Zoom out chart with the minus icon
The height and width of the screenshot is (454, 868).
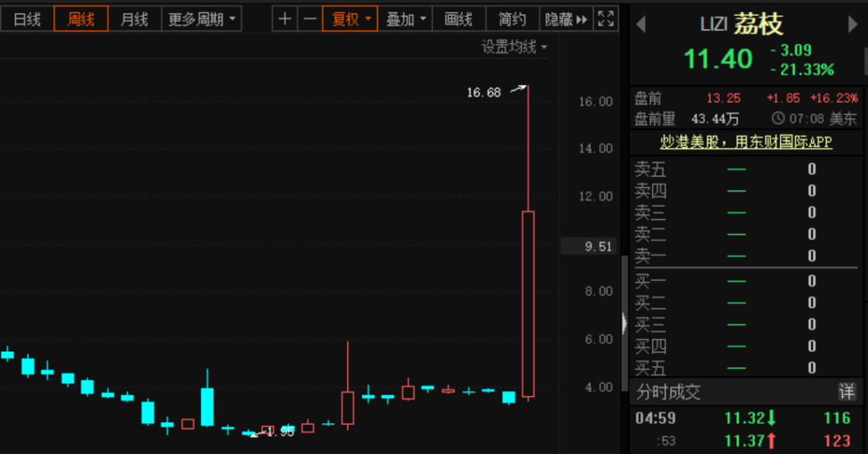tap(310, 18)
